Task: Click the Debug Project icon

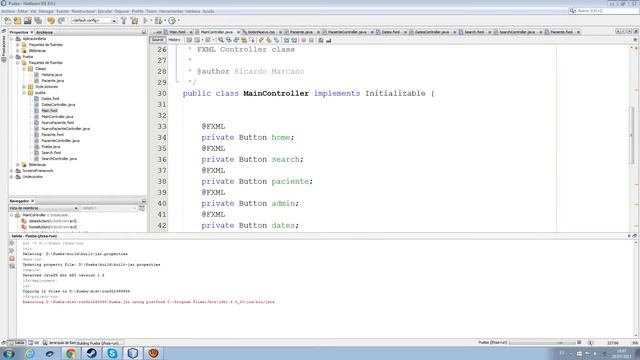Action: click(x=158, y=20)
